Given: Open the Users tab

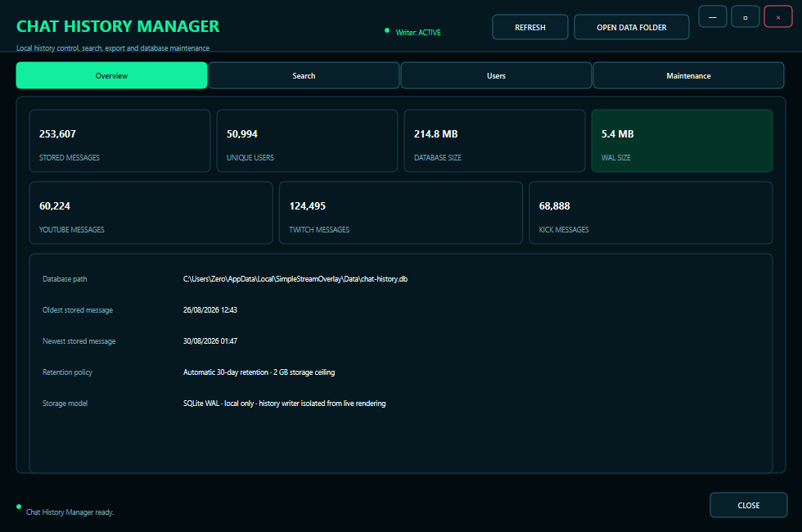Looking at the screenshot, I should click(x=496, y=75).
